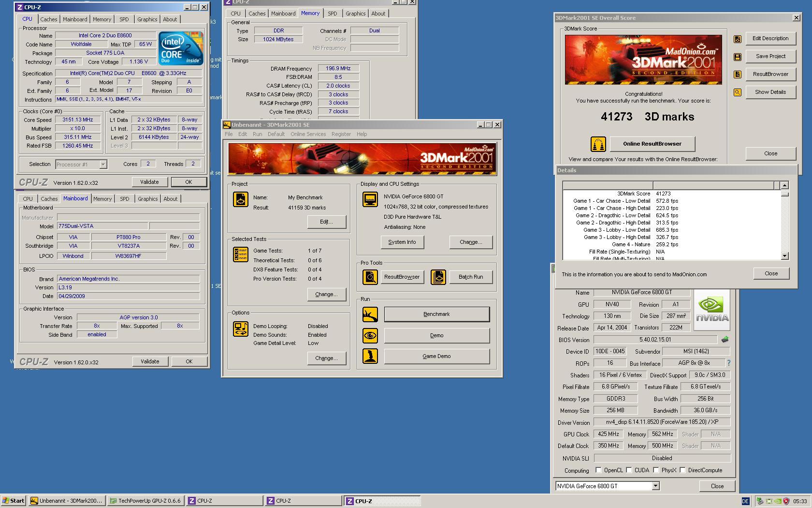Switch to the Graphics tab in the Memory CPU-Z window
The image size is (812, 508).
click(x=355, y=14)
